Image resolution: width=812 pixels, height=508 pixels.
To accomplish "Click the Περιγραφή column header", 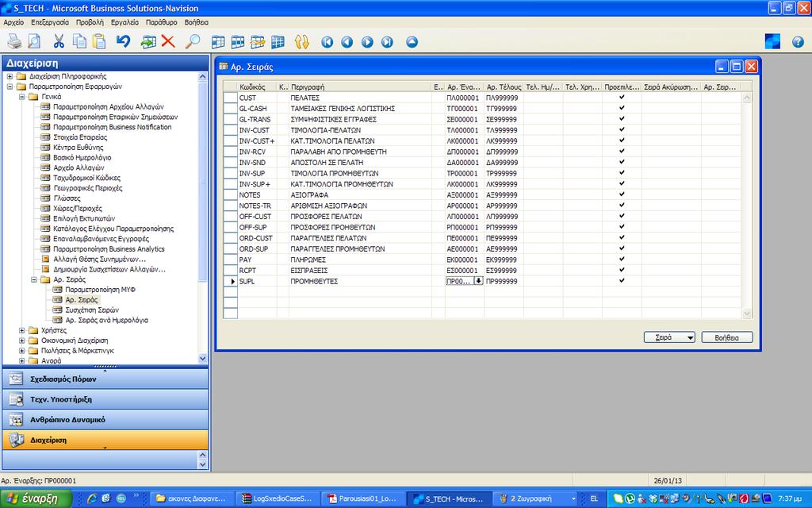I will pyautogui.click(x=361, y=87).
